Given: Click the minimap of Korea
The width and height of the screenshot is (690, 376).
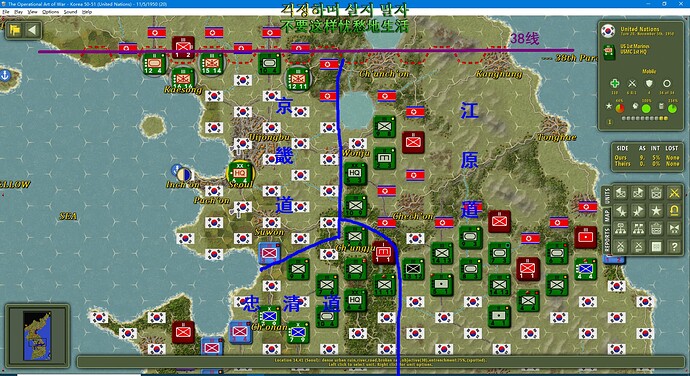Looking at the screenshot, I should coord(37,336).
